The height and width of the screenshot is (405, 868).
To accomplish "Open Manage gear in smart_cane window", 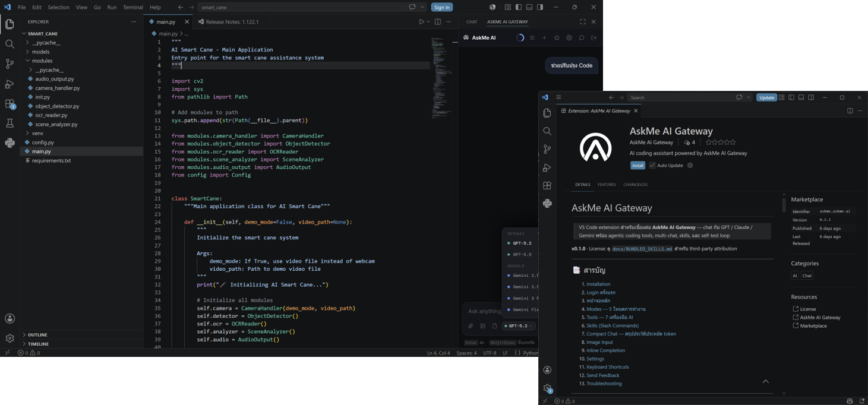I will (x=10, y=338).
